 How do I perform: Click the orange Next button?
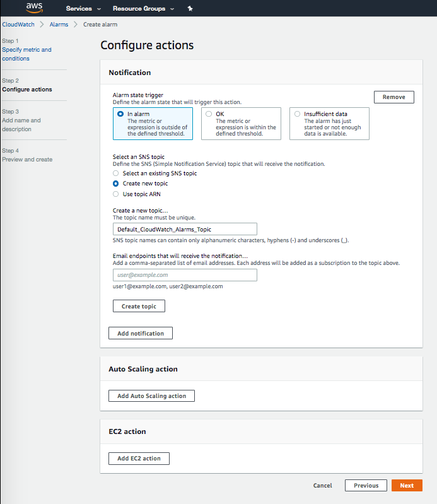pos(407,486)
